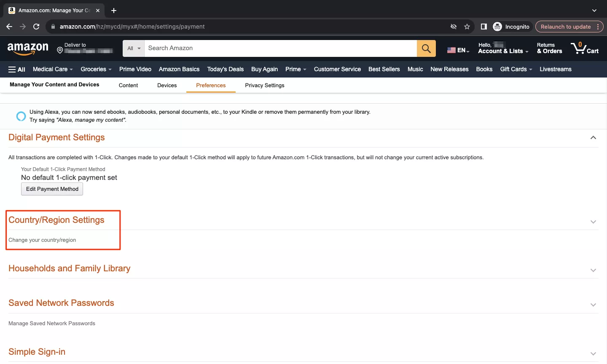Click the Alexa ring icon
607x364 pixels.
(21, 116)
